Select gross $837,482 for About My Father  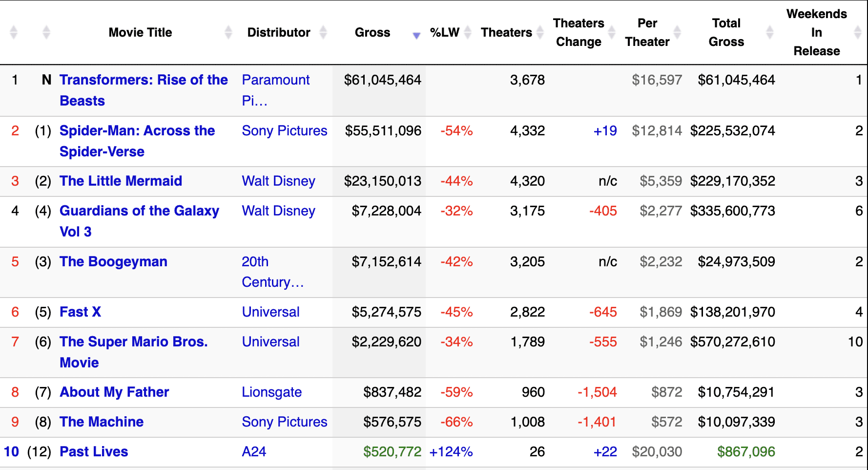click(393, 392)
